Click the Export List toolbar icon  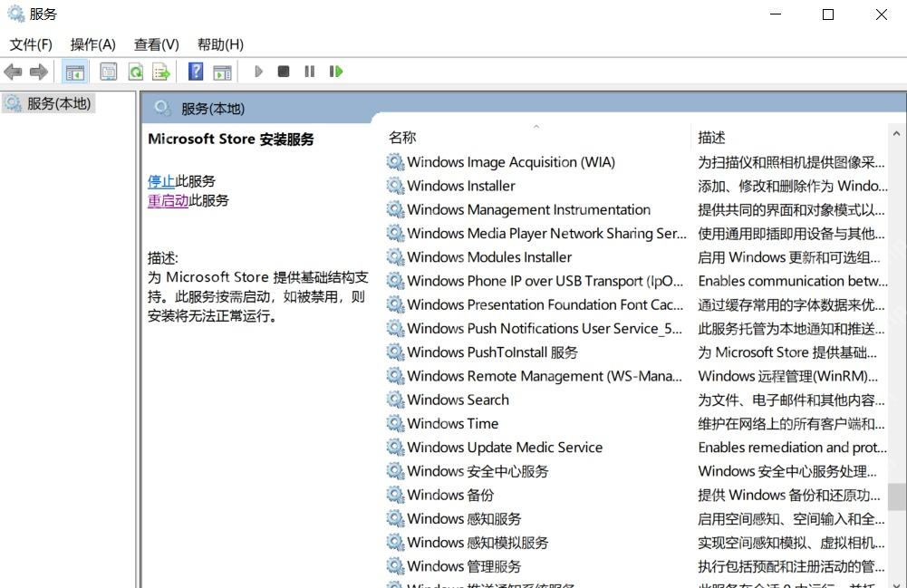pos(161,72)
